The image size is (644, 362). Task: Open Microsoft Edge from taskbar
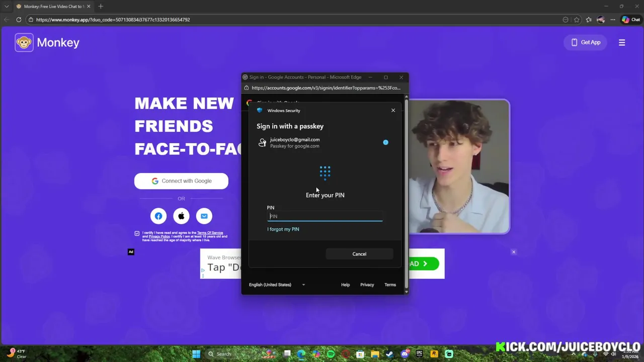[301, 354]
